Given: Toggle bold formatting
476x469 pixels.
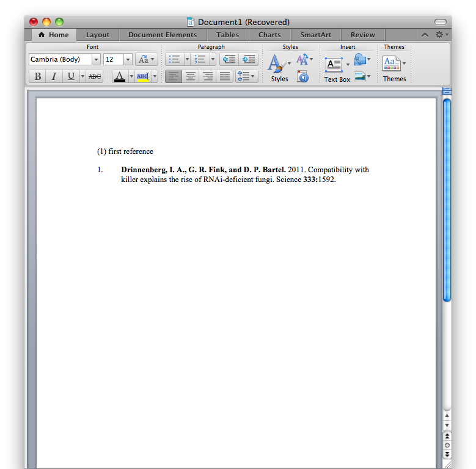Looking at the screenshot, I should 38,76.
